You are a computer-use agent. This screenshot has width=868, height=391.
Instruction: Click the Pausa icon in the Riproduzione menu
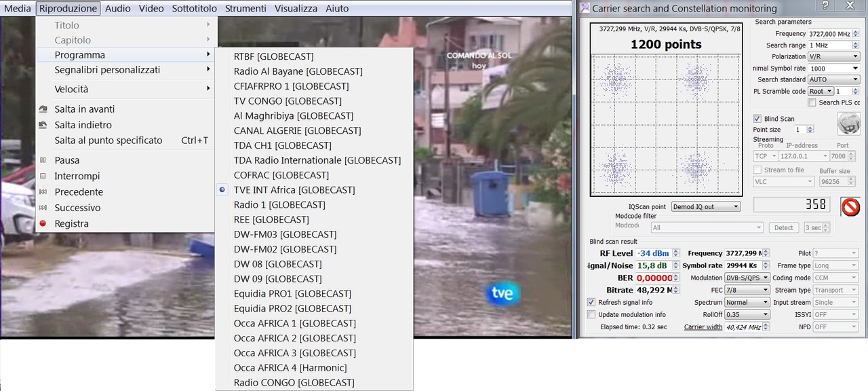click(43, 160)
